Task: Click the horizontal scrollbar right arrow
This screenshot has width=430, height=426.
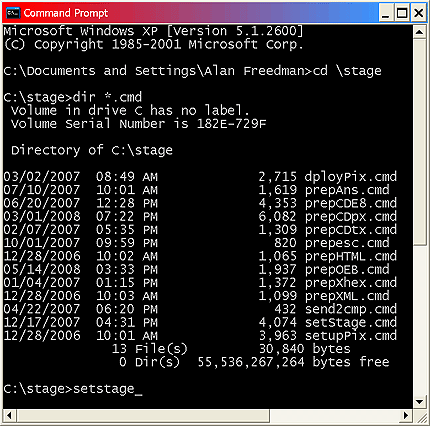Action: [406, 415]
